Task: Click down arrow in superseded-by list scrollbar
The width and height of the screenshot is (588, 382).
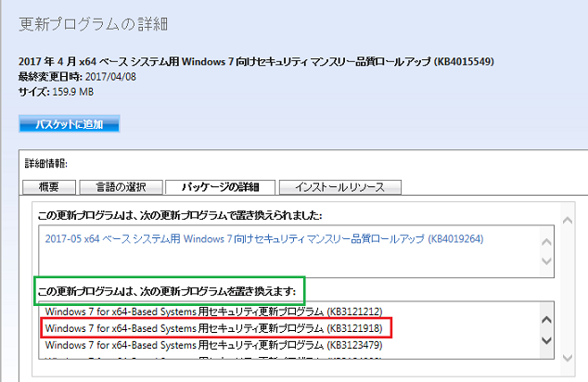Action: point(547,261)
